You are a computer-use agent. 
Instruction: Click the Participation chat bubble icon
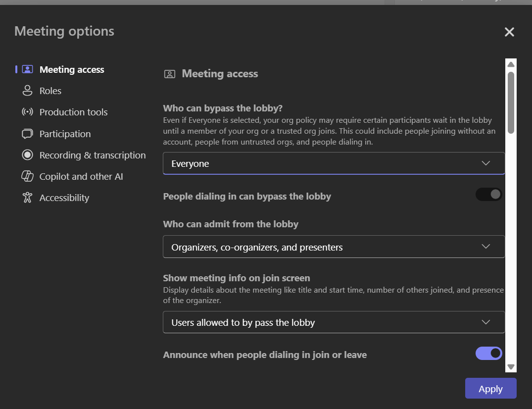28,134
